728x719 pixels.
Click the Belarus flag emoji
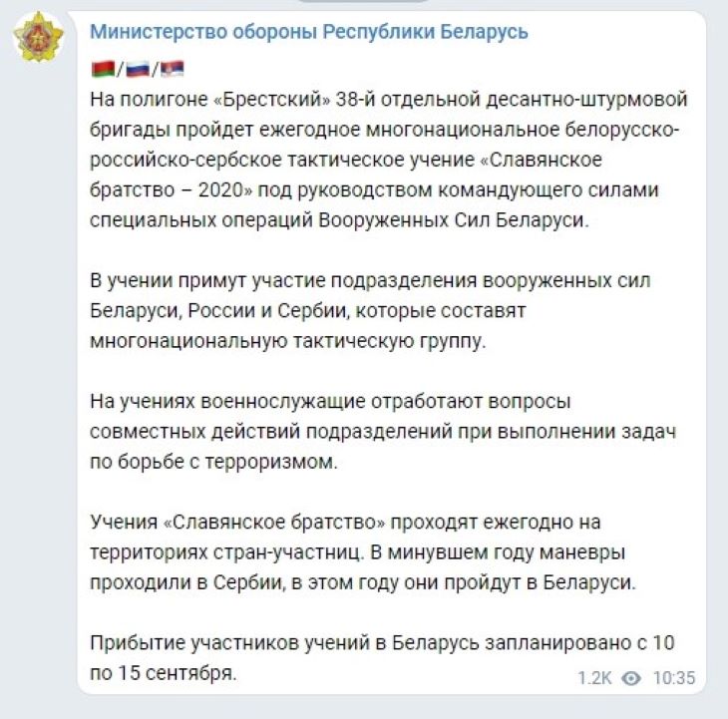coord(102,69)
